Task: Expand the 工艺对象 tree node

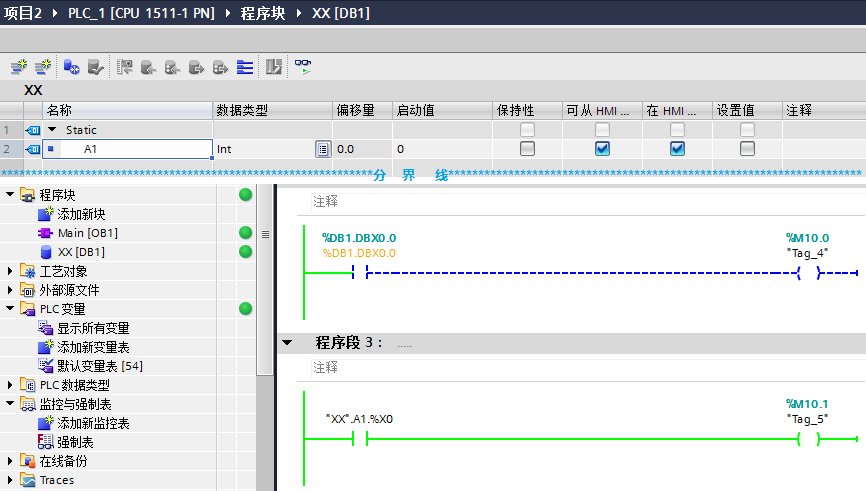Action: pyautogui.click(x=10, y=271)
